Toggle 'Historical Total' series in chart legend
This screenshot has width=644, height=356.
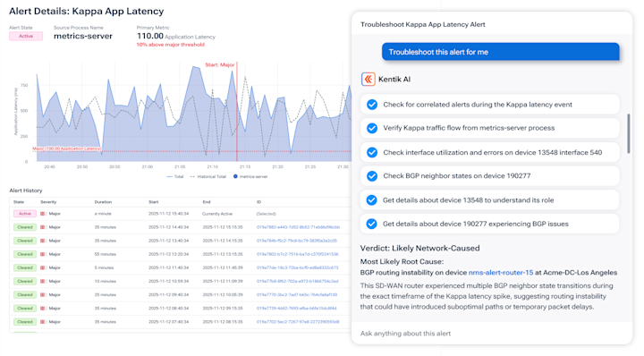(x=208, y=176)
